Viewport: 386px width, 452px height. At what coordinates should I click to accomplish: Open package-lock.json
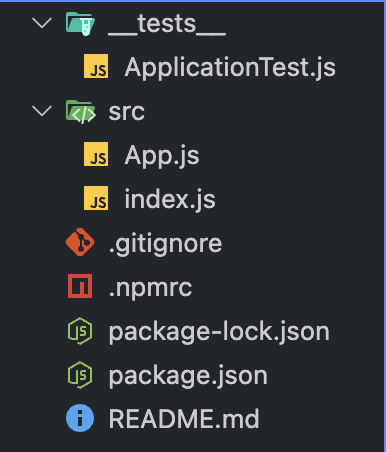219,332
